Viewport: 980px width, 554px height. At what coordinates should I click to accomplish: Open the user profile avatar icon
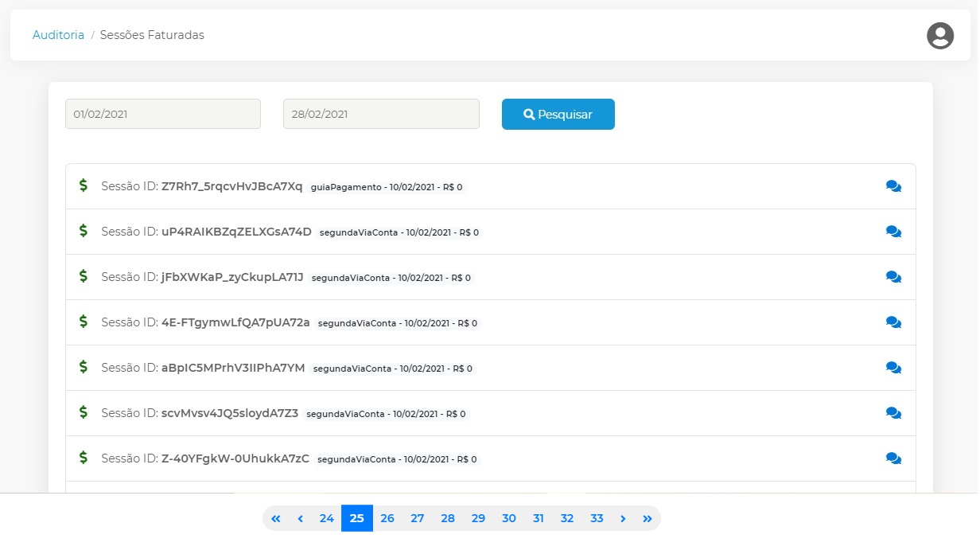tap(939, 36)
